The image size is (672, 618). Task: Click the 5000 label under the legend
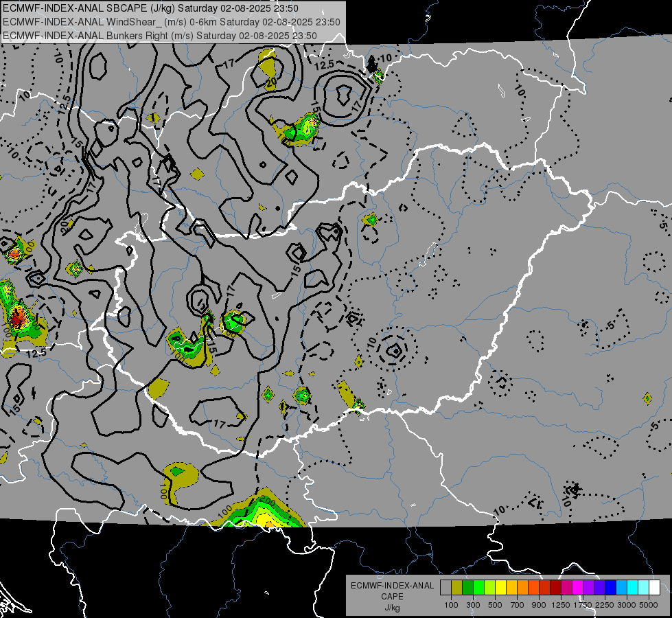[x=649, y=605]
